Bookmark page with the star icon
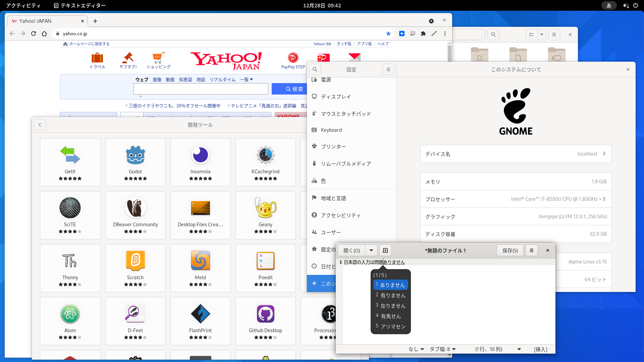The width and height of the screenshot is (644, 362). click(x=388, y=34)
